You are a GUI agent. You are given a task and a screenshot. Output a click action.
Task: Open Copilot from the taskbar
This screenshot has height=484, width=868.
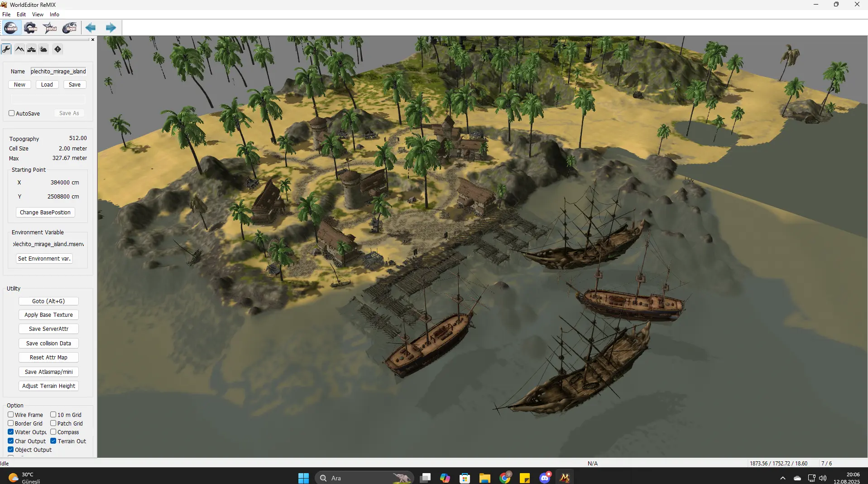click(x=445, y=478)
